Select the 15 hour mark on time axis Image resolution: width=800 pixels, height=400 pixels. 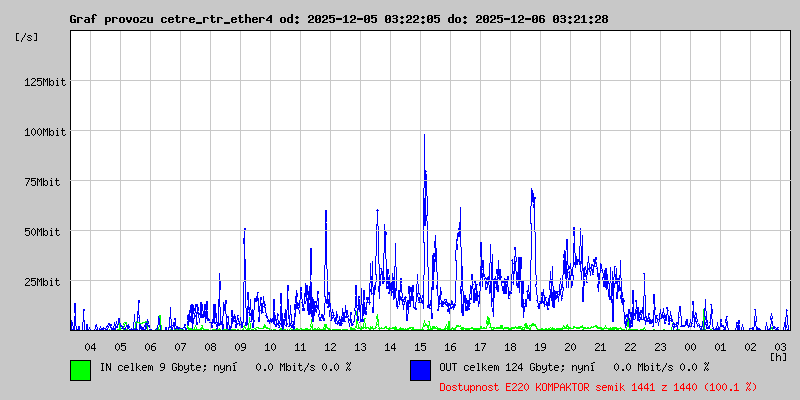(x=420, y=346)
